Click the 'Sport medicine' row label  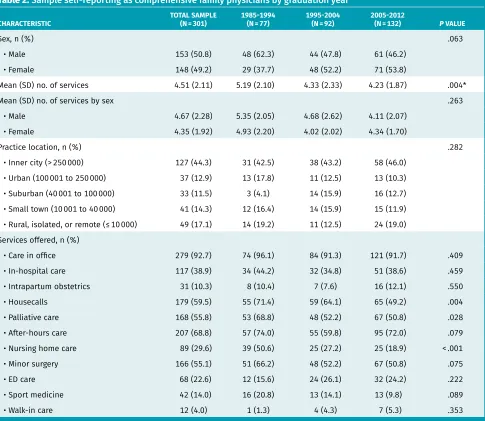(x=36, y=395)
